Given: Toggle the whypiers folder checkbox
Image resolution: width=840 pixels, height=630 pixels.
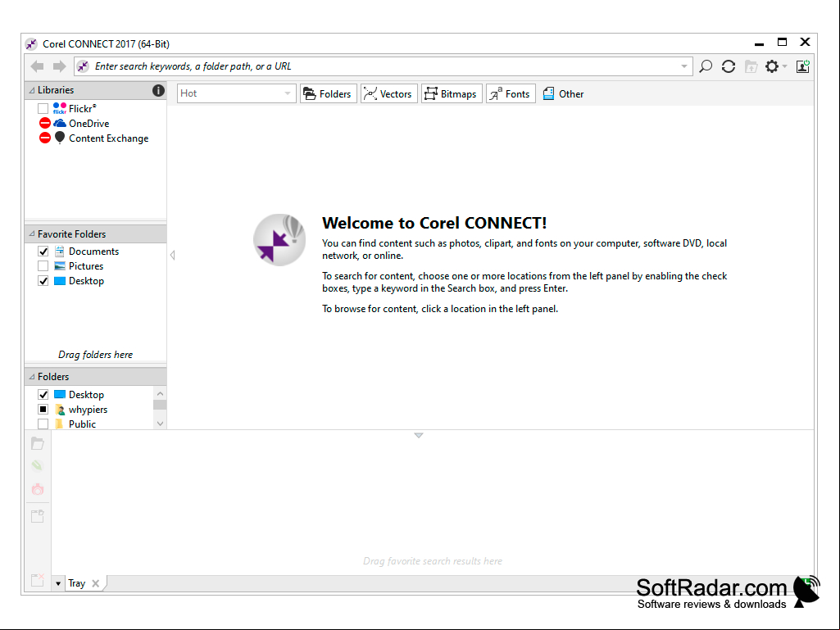Looking at the screenshot, I should coord(43,410).
